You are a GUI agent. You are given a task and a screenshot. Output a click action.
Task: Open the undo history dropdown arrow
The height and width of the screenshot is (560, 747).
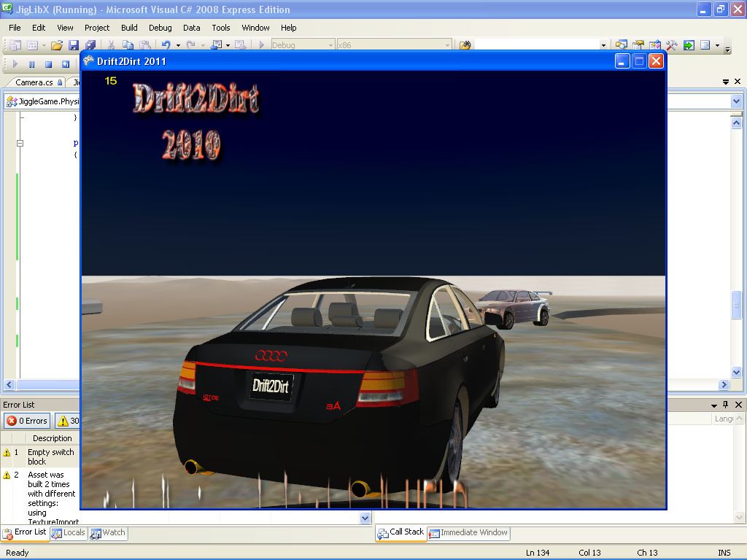178,45
